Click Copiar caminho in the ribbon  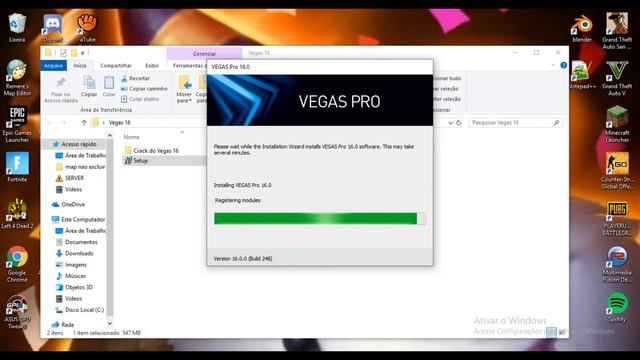pyautogui.click(x=144, y=89)
